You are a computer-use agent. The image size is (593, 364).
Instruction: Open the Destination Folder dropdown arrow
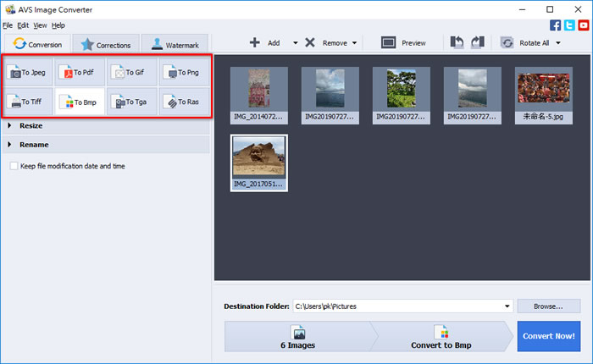click(x=507, y=306)
